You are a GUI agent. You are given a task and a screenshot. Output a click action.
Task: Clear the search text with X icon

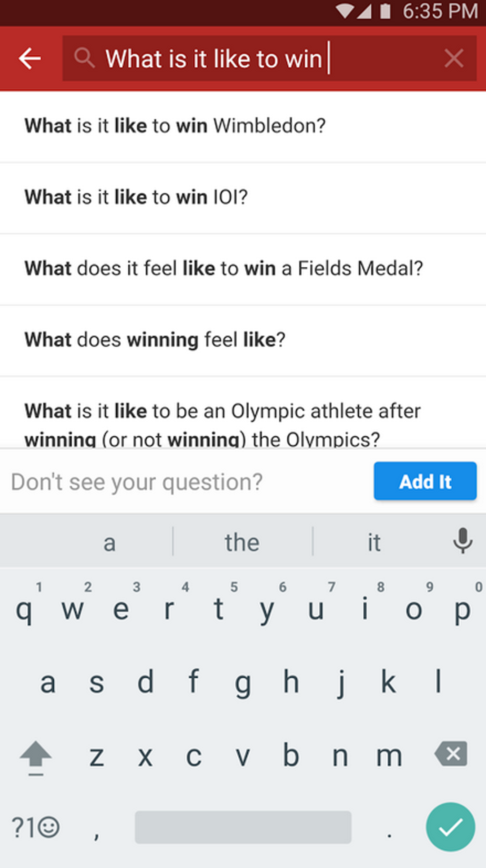(x=453, y=59)
